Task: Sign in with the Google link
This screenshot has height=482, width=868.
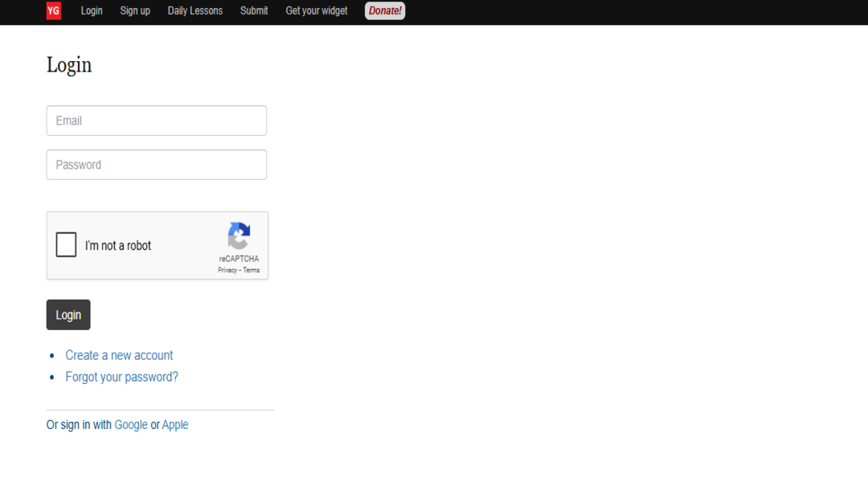Action: pyautogui.click(x=131, y=424)
